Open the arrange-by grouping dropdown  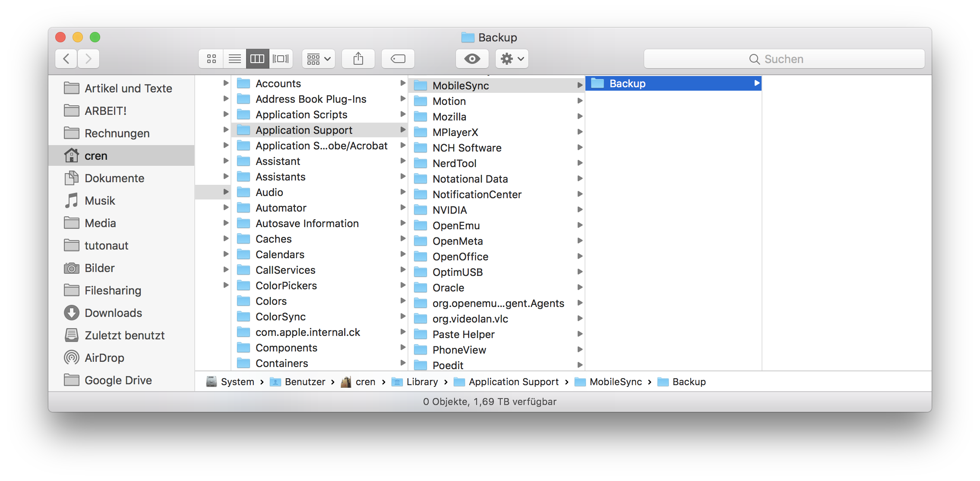point(319,59)
